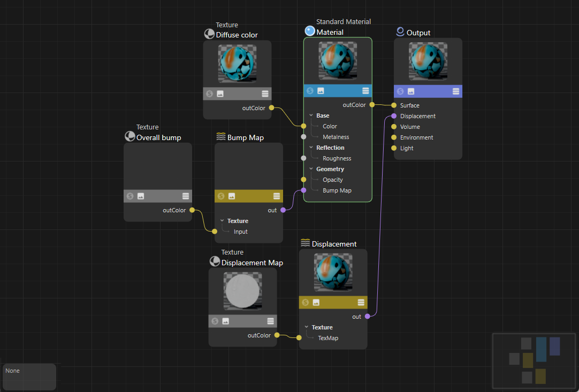Collapse the Base section in Material node
Image resolution: width=579 pixels, height=392 pixels.
311,116
